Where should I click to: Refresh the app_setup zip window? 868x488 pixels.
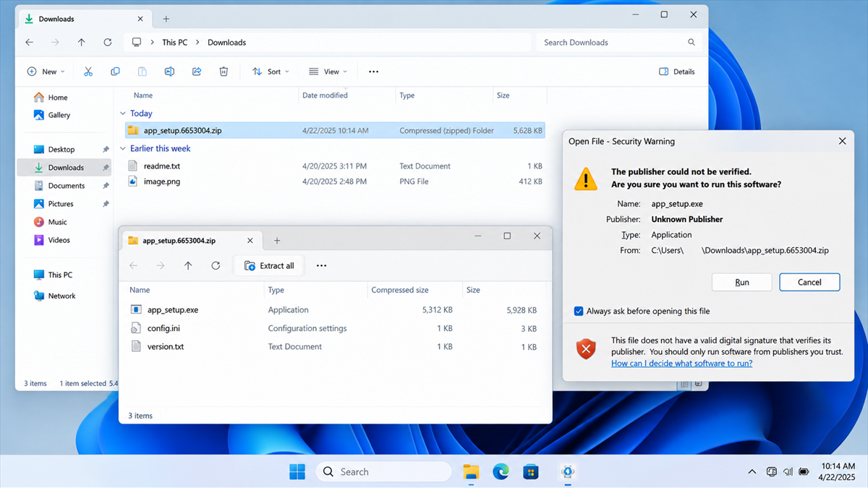coord(216,265)
